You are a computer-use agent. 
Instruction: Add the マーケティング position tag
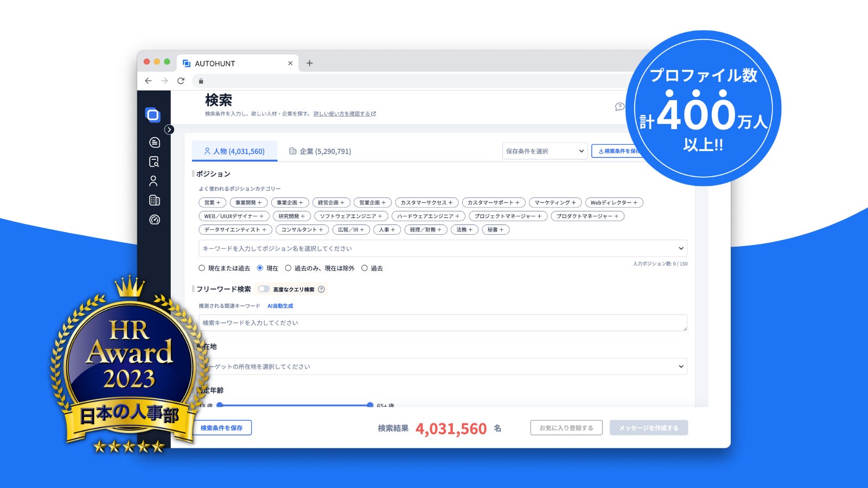pos(555,203)
